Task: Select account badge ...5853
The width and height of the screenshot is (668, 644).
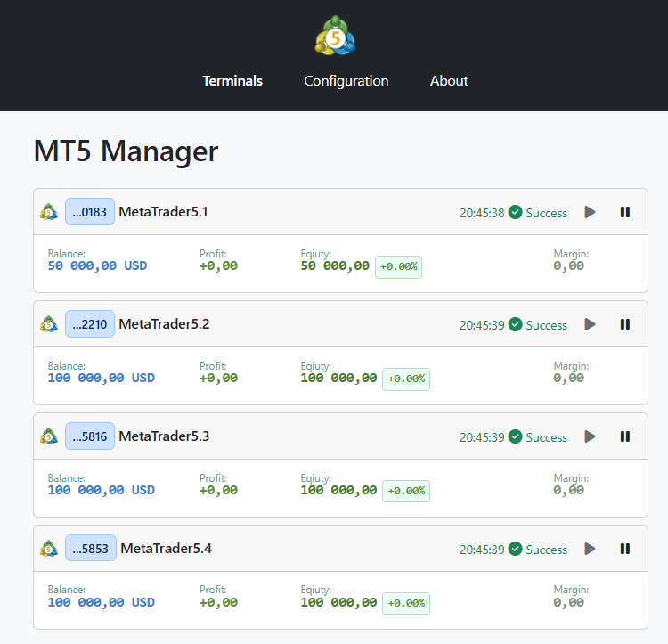Action: tap(90, 548)
